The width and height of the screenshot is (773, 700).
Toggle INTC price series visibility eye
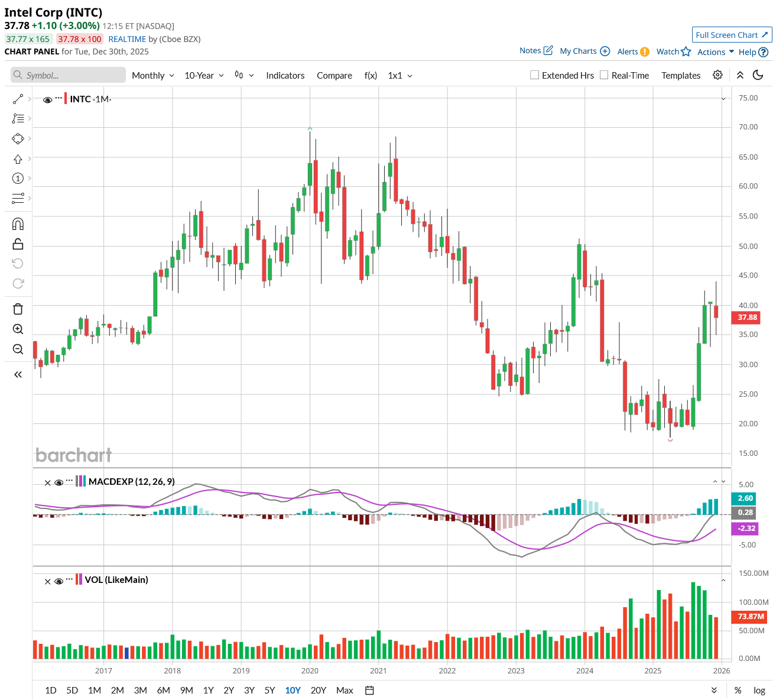(x=48, y=100)
